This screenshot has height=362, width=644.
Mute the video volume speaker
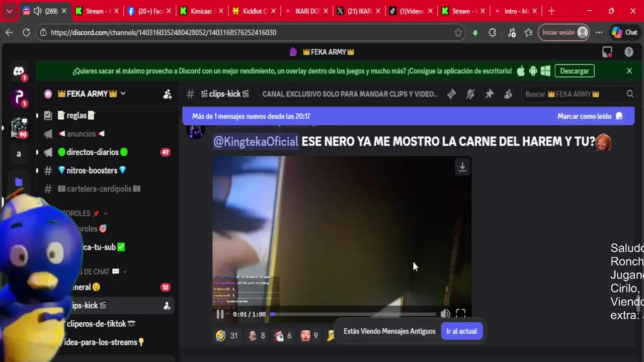tap(445, 314)
